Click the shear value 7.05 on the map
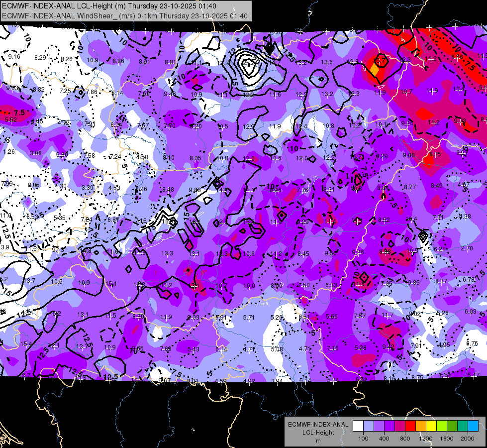This screenshot has height=448, width=487. click(x=387, y=283)
